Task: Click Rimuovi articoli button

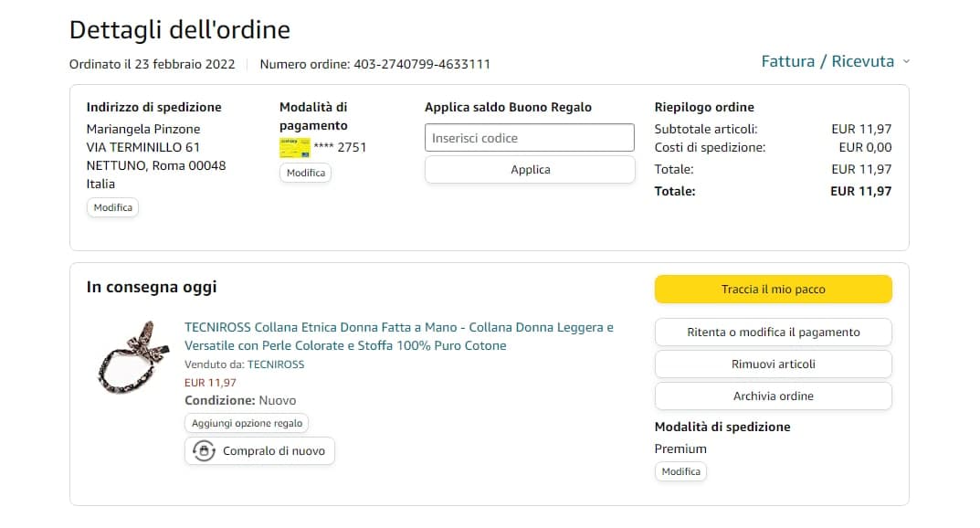Action: pyautogui.click(x=773, y=364)
